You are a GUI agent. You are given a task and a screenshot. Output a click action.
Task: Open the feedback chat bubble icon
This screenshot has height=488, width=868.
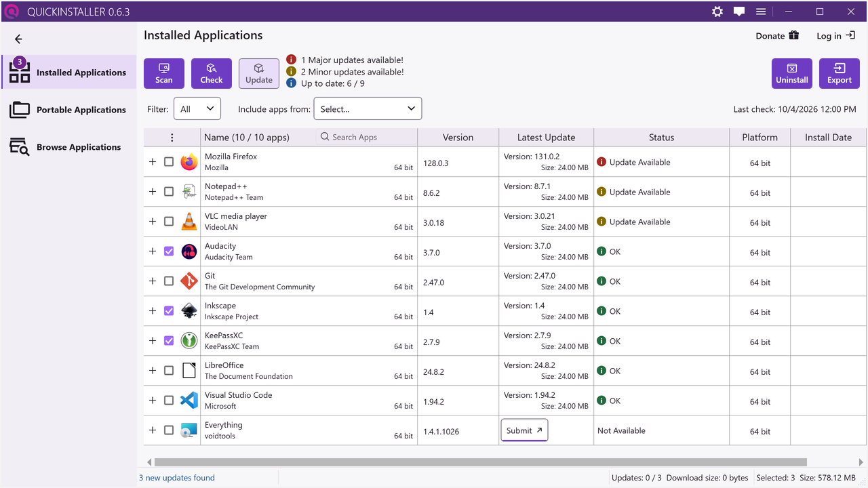coord(739,12)
